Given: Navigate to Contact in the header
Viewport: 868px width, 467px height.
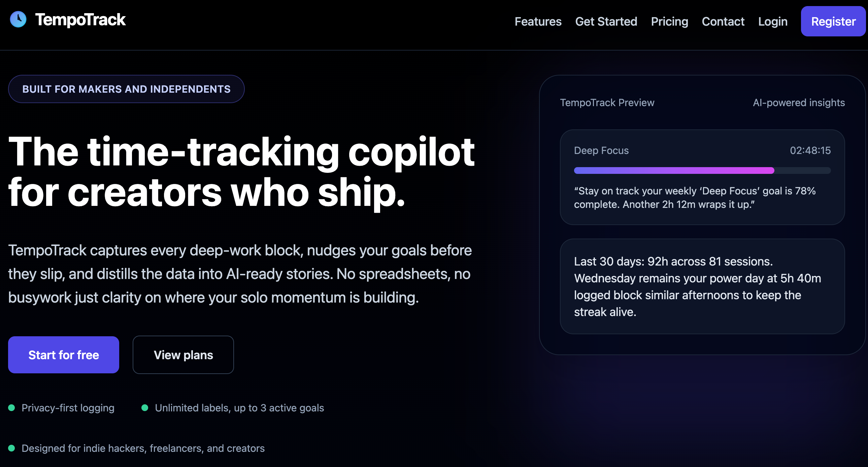Looking at the screenshot, I should (x=723, y=22).
